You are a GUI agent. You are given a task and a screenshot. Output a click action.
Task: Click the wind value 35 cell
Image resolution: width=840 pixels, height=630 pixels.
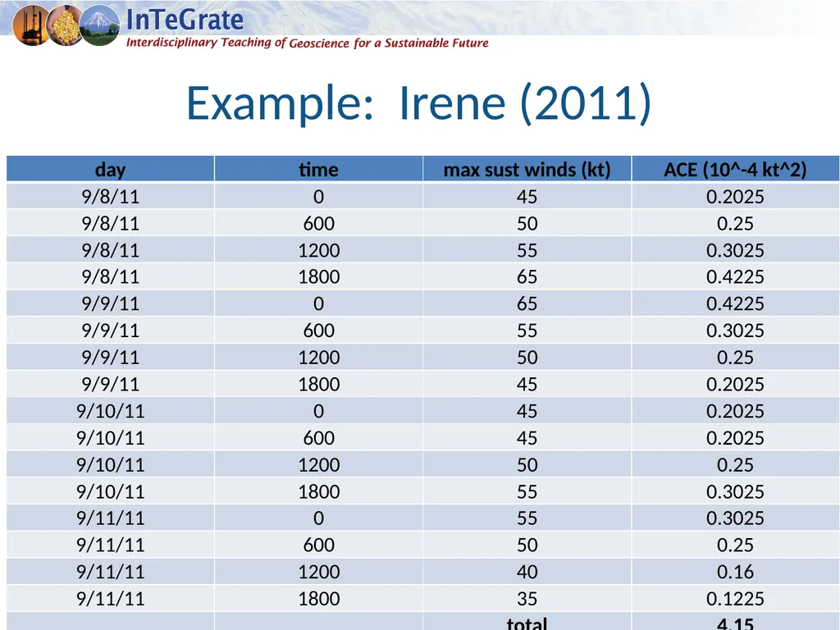(527, 598)
